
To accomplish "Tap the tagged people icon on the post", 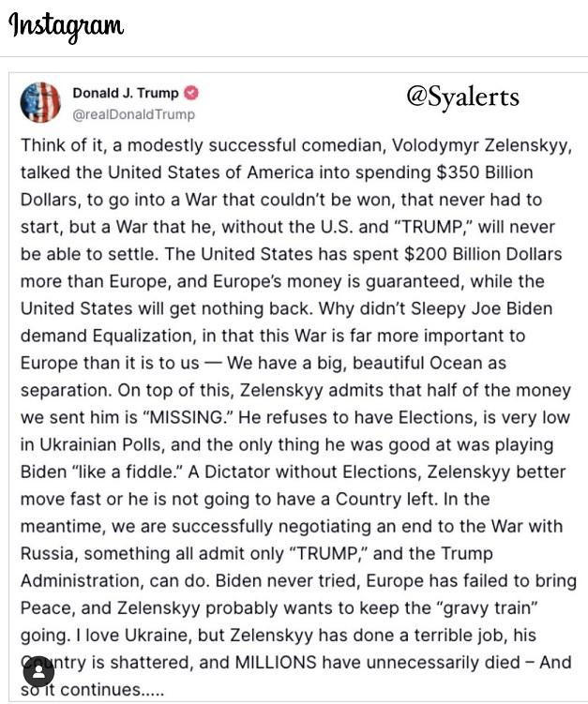I will [38, 672].
